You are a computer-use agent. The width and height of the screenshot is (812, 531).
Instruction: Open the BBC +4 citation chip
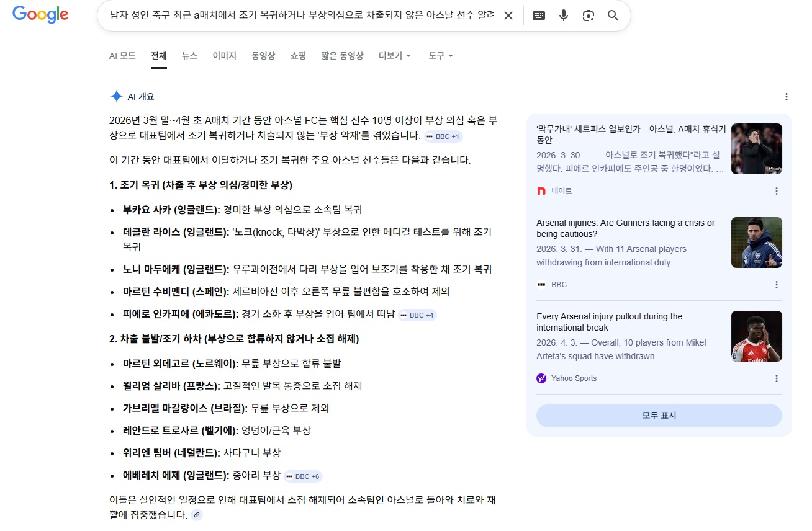pos(418,315)
